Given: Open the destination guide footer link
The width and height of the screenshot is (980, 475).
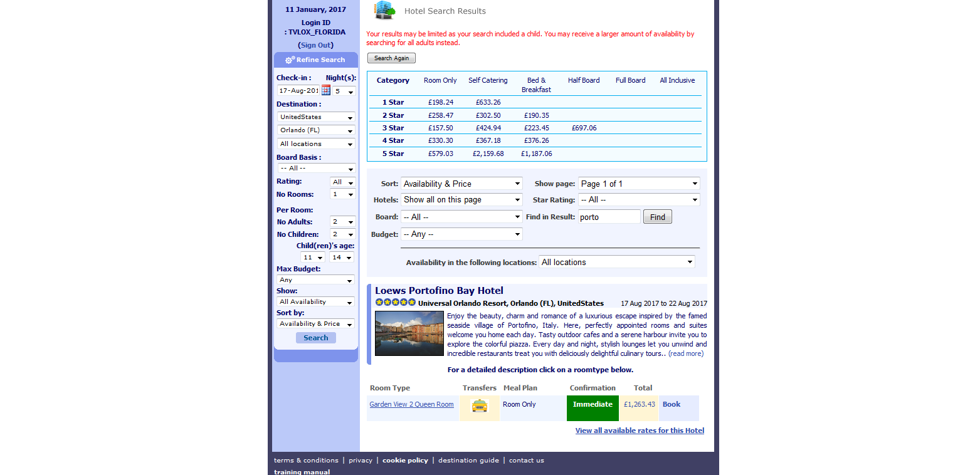Looking at the screenshot, I should point(468,461).
